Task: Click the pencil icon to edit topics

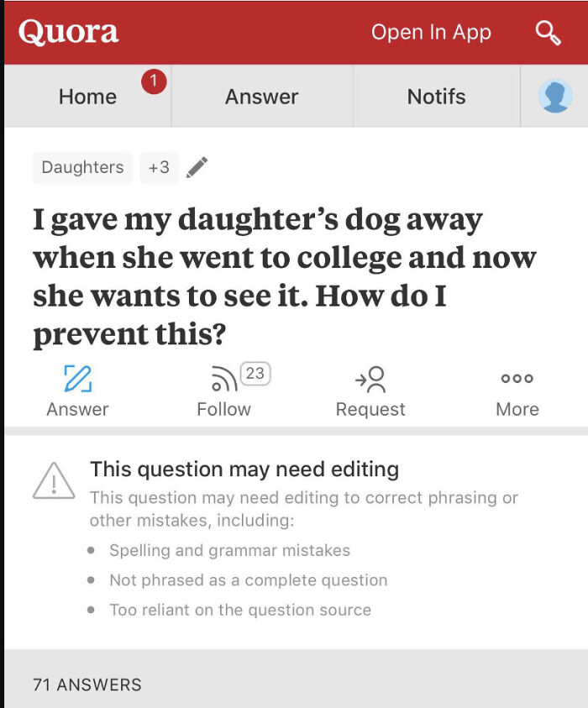Action: (x=197, y=167)
